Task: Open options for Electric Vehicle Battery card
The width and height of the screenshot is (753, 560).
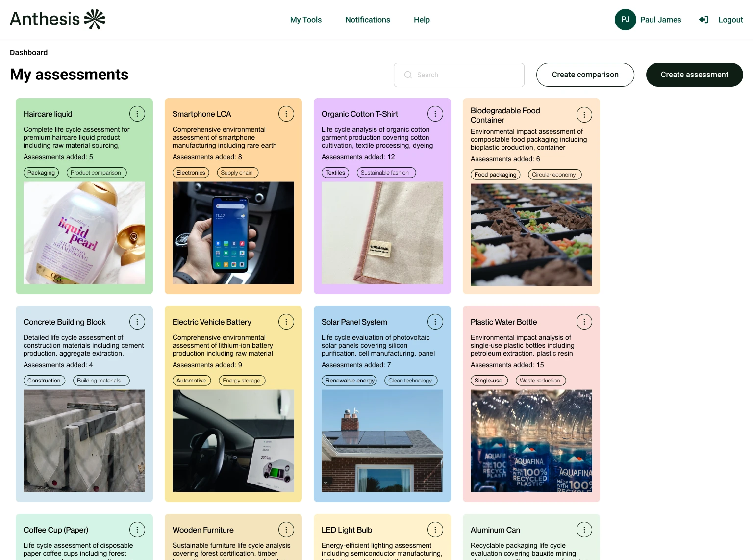Action: click(286, 322)
